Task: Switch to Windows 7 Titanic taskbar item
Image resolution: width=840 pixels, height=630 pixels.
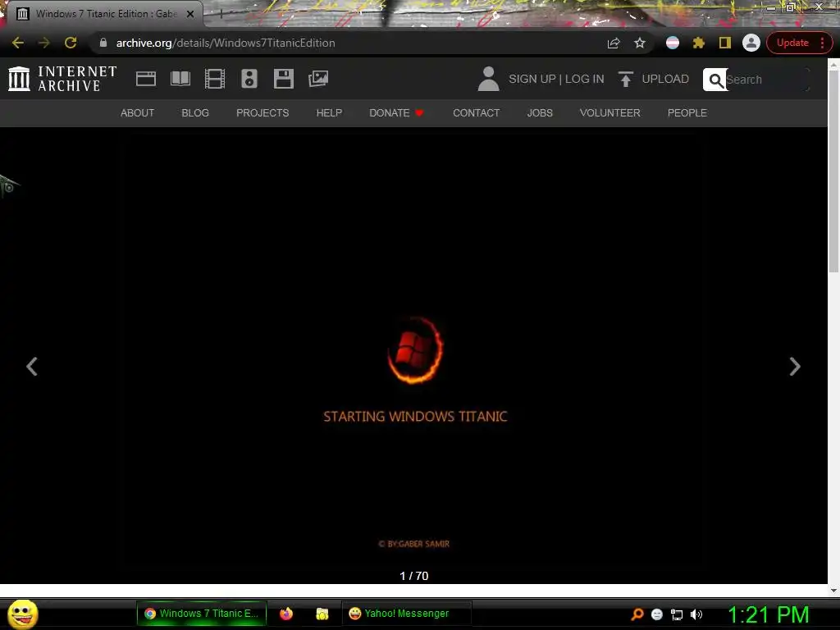Action: click(x=202, y=614)
